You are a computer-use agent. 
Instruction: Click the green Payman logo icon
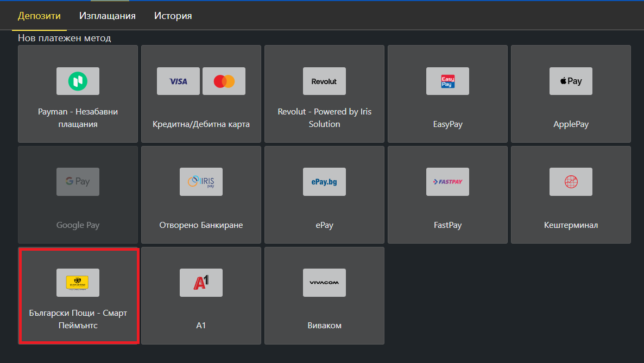(78, 81)
